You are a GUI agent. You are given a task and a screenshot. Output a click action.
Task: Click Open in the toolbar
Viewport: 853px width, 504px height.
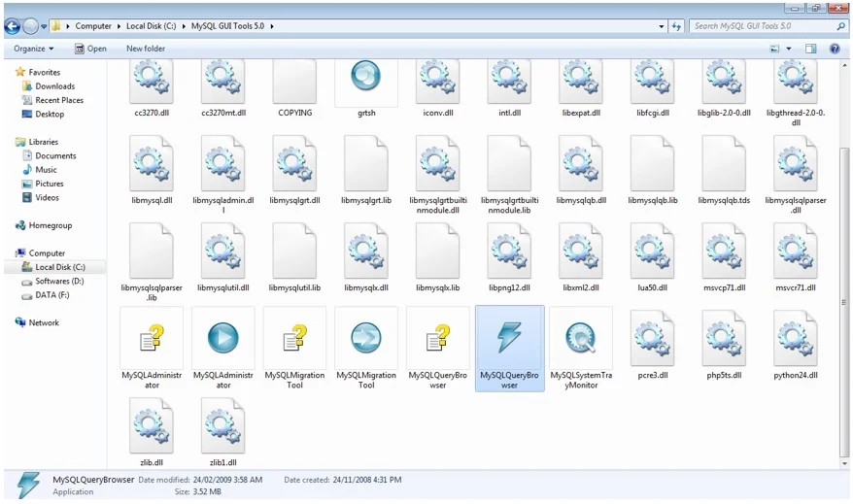[90, 49]
